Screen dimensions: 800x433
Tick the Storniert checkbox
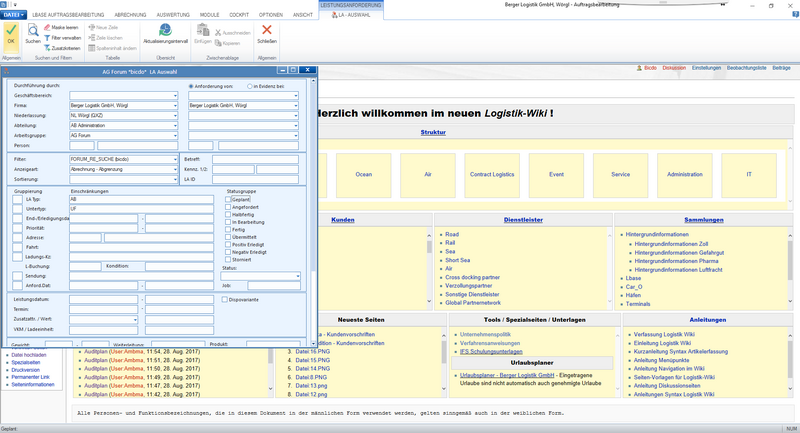click(x=228, y=260)
